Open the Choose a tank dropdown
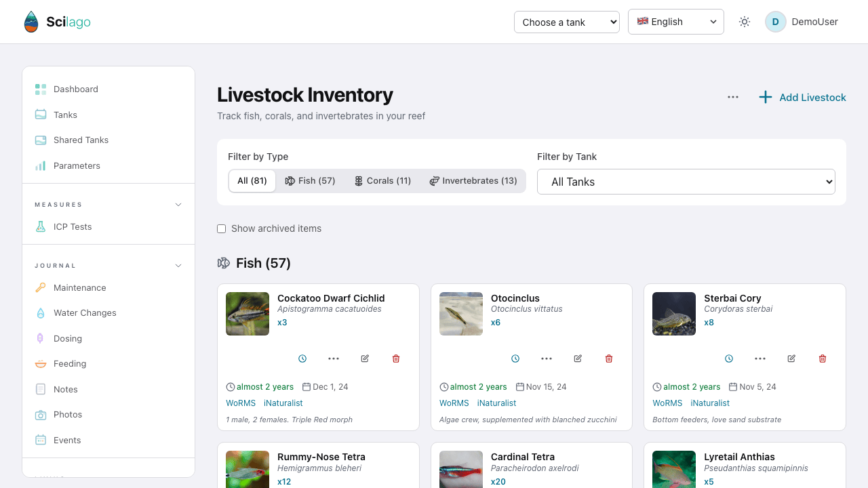Viewport: 868px width, 488px height. click(x=567, y=22)
